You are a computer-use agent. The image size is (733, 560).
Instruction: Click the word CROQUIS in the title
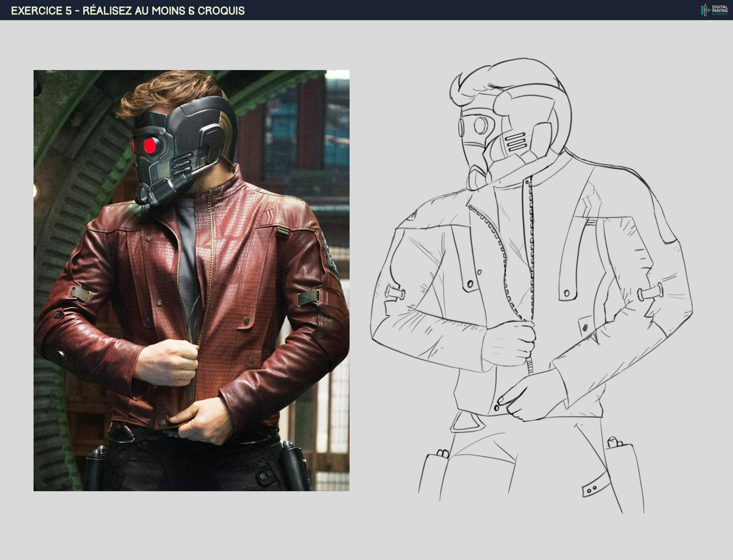[230, 10]
